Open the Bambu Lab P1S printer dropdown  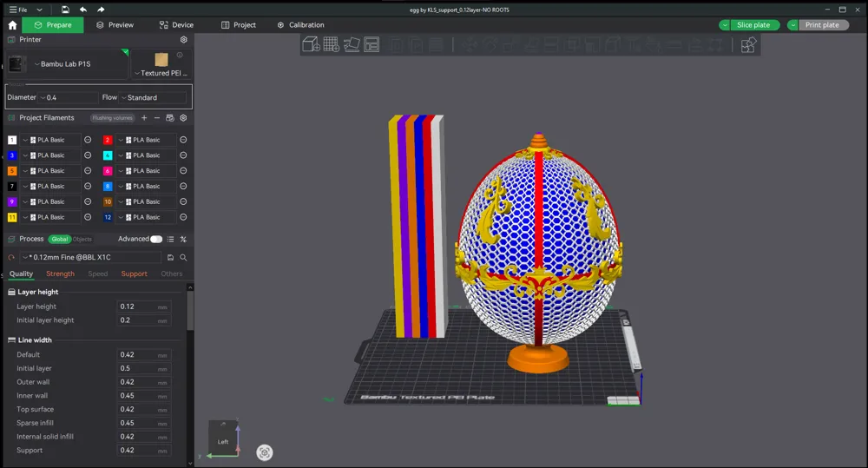(x=65, y=64)
